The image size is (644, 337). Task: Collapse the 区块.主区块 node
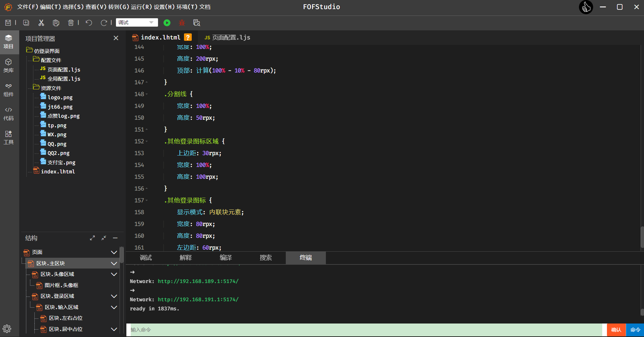114,263
